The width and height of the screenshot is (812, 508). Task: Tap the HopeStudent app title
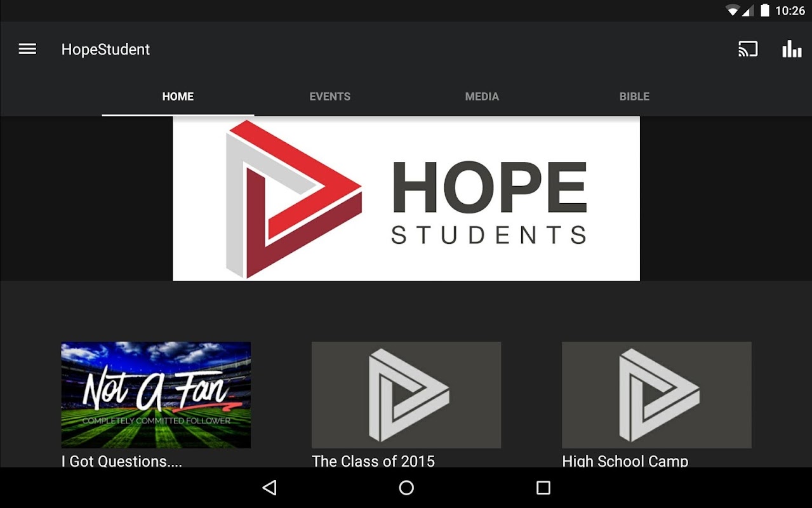[x=105, y=50]
